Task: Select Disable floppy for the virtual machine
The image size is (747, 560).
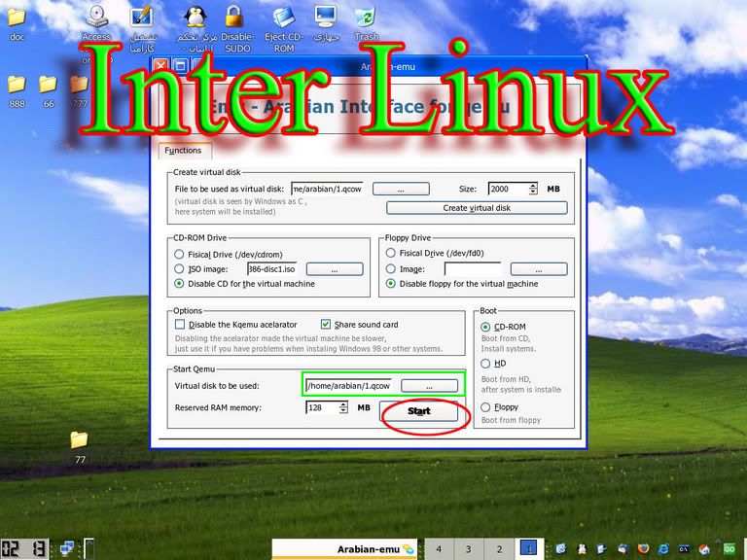Action: (x=391, y=283)
